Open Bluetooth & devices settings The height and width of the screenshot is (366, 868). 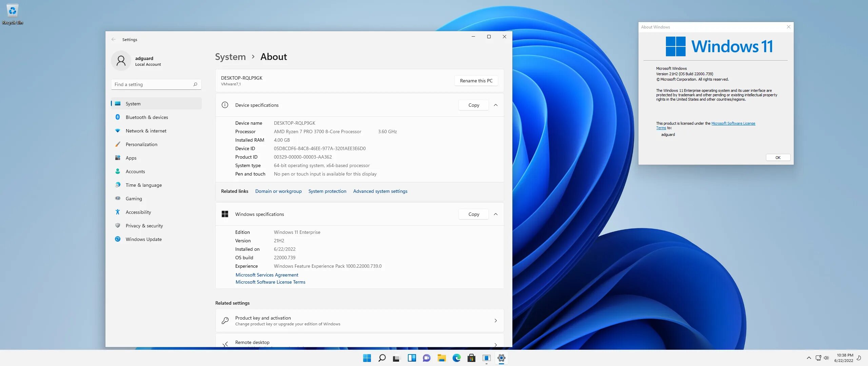(146, 117)
